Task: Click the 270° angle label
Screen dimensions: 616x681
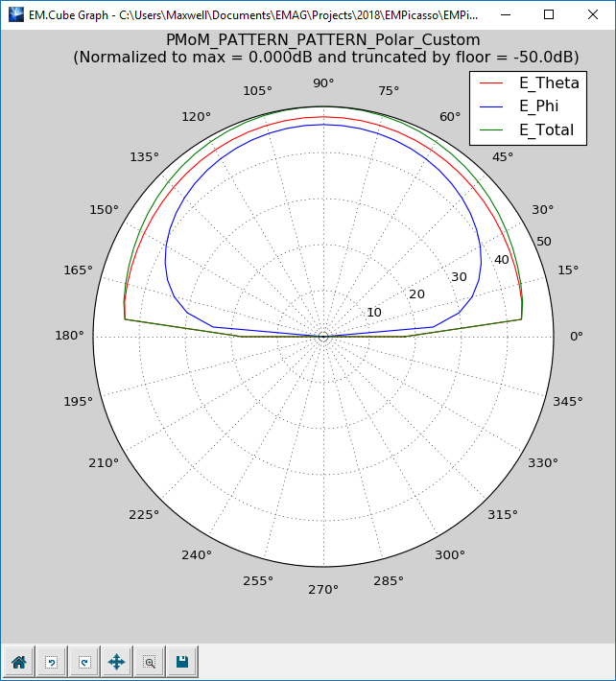Action: (323, 590)
